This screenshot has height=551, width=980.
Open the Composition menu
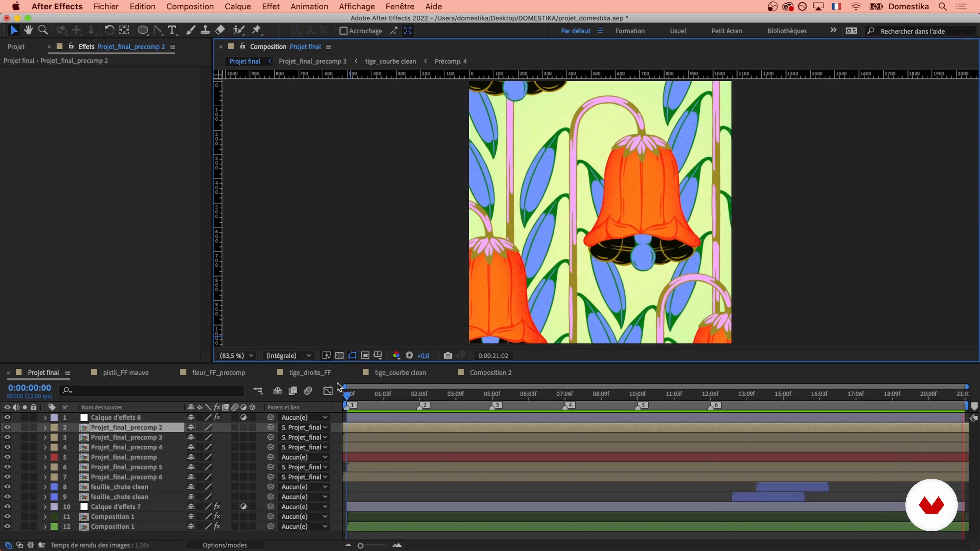(x=190, y=6)
